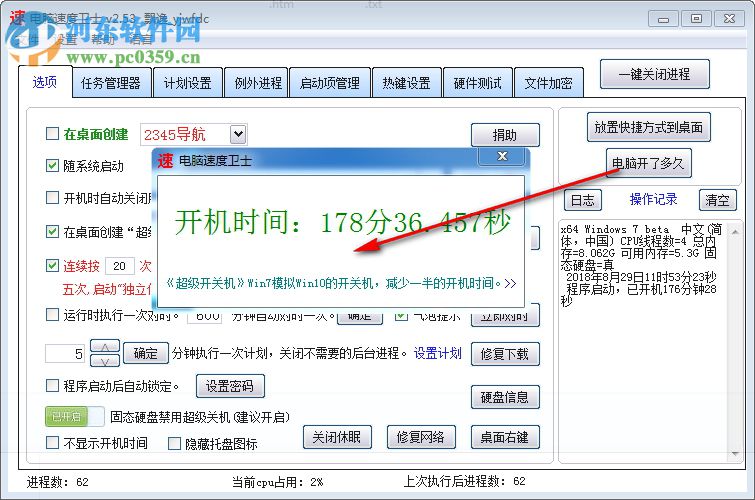Clear records with 清空 button
Screen dimensions: 755x500
(x=717, y=200)
